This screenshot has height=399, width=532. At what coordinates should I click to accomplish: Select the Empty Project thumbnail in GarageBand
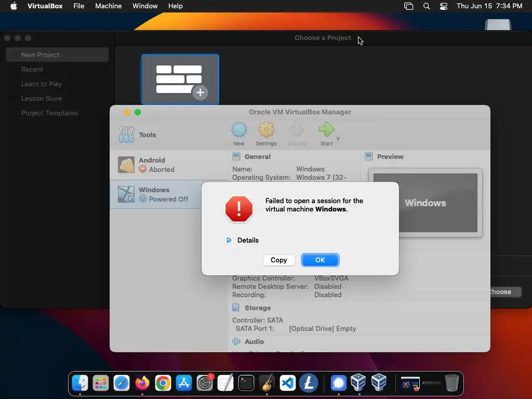[x=180, y=79]
